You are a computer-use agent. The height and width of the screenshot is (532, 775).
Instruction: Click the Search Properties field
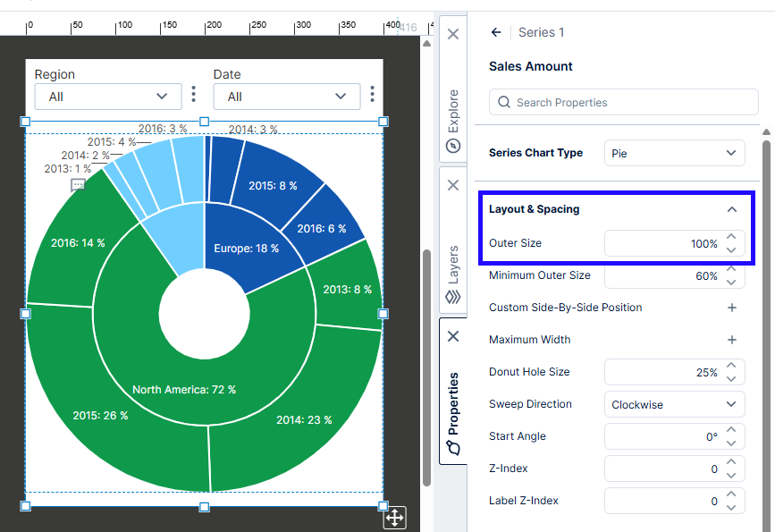617,103
